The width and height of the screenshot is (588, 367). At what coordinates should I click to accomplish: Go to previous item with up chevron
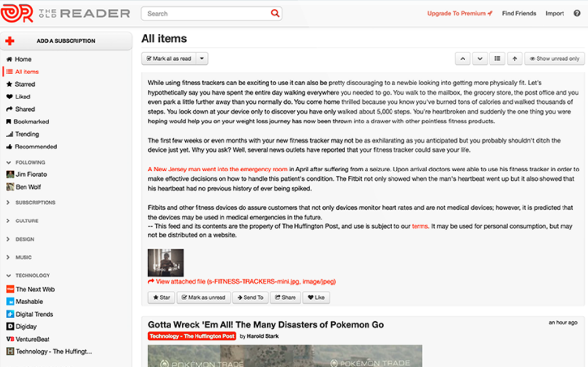coord(463,59)
